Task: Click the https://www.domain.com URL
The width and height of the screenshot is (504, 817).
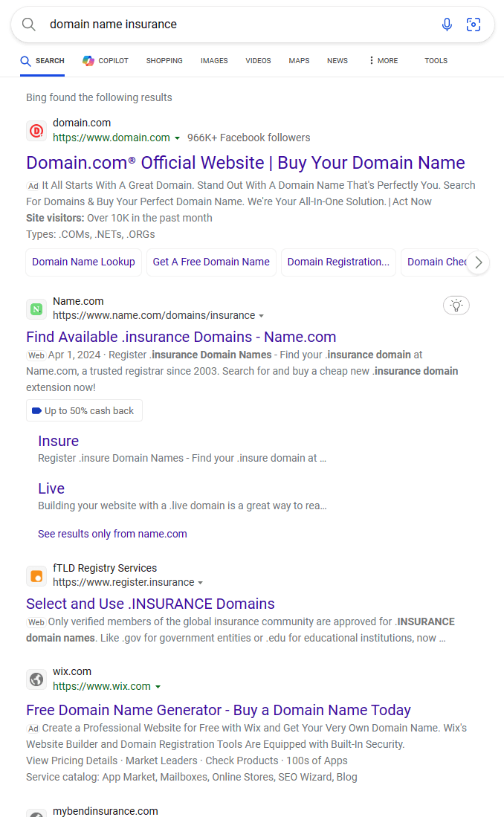Action: point(111,138)
